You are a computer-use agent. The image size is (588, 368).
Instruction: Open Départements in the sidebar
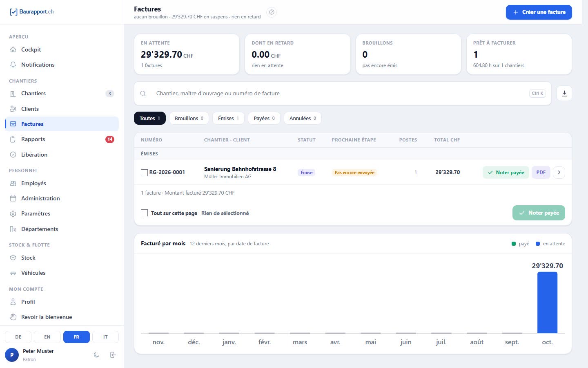click(x=62, y=229)
